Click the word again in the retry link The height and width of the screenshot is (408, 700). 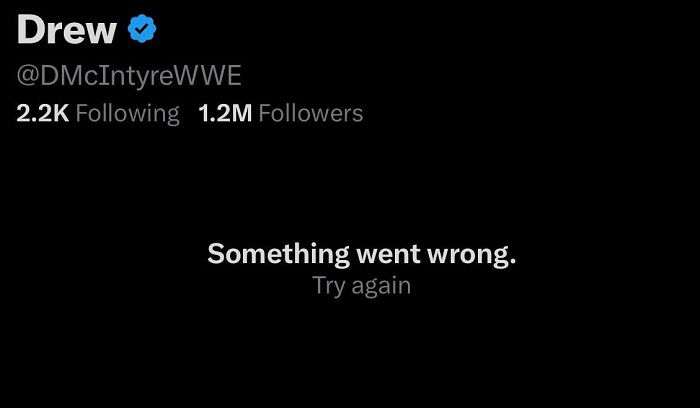pos(380,286)
